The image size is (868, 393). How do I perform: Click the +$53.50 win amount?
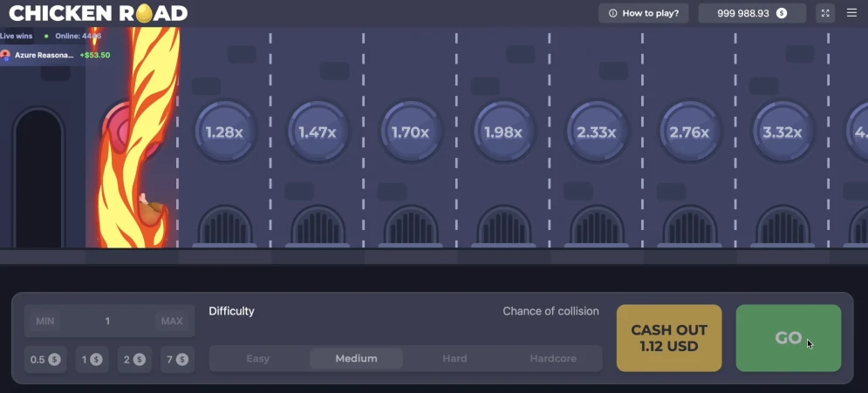tap(95, 55)
